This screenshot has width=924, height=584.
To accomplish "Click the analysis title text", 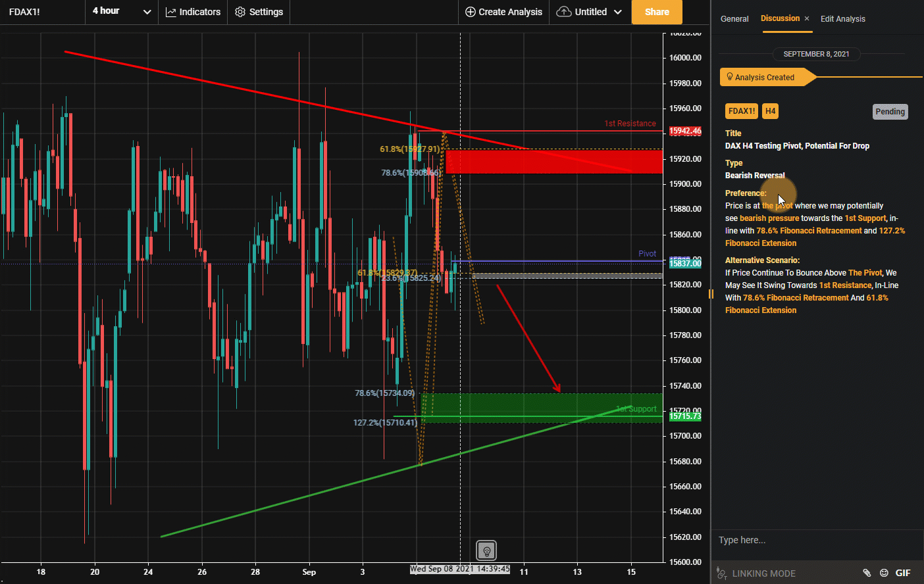I will pyautogui.click(x=797, y=146).
